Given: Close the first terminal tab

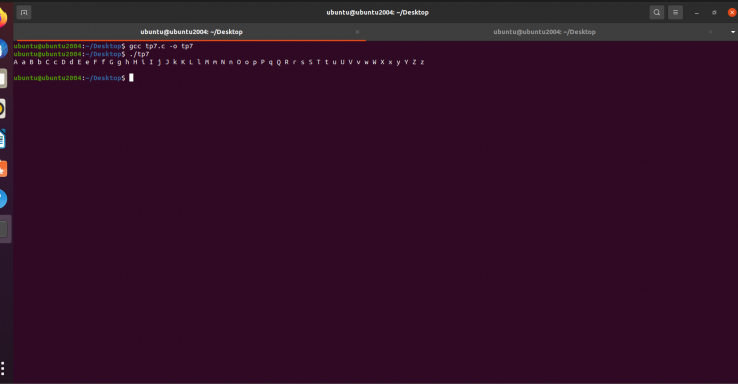Looking at the screenshot, I should (x=358, y=32).
